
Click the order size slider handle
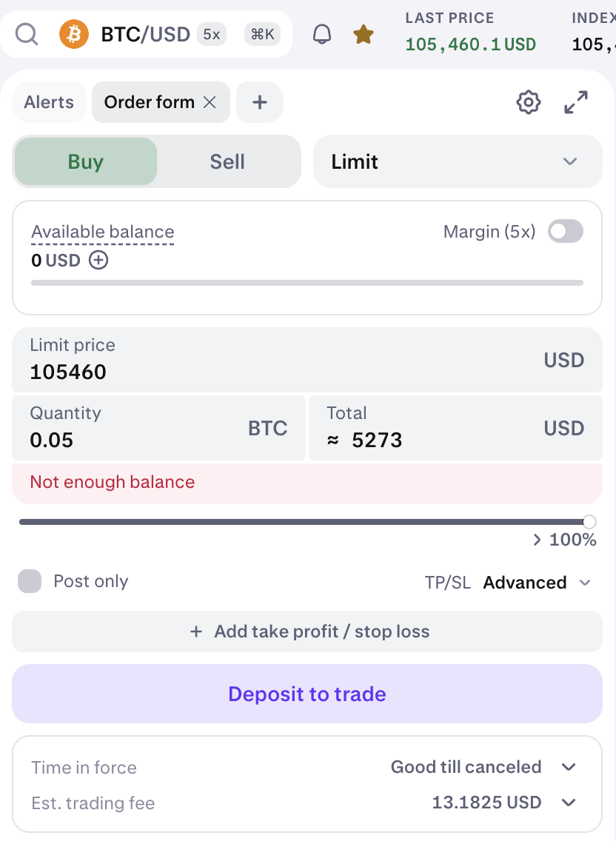589,521
